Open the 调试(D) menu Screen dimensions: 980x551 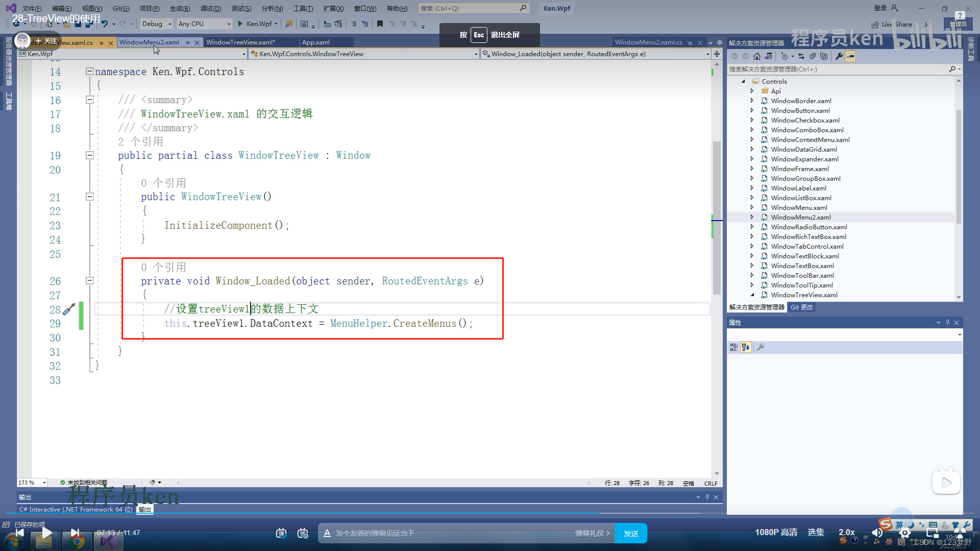coord(211,8)
